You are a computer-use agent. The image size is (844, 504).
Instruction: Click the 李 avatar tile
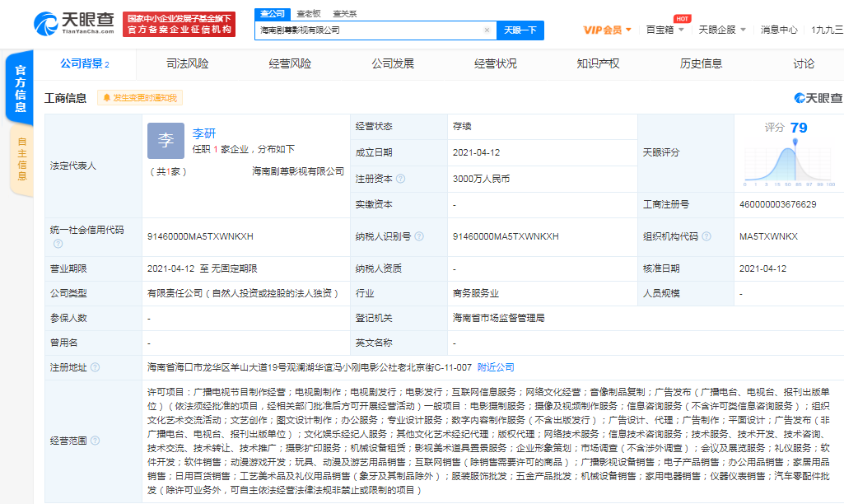pos(166,141)
